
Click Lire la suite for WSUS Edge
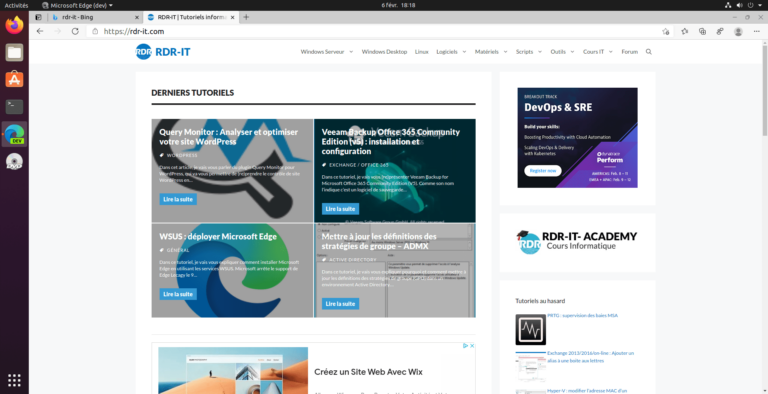point(178,294)
